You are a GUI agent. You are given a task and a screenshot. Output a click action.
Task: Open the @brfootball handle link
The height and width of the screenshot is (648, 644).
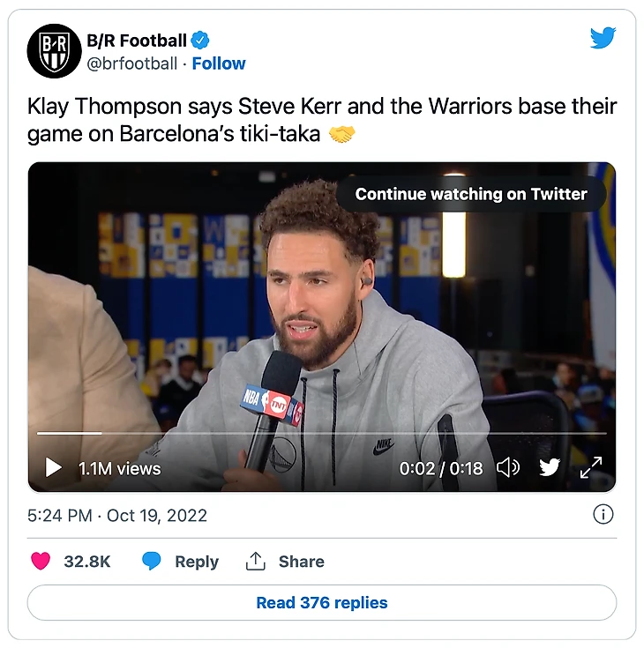[131, 63]
